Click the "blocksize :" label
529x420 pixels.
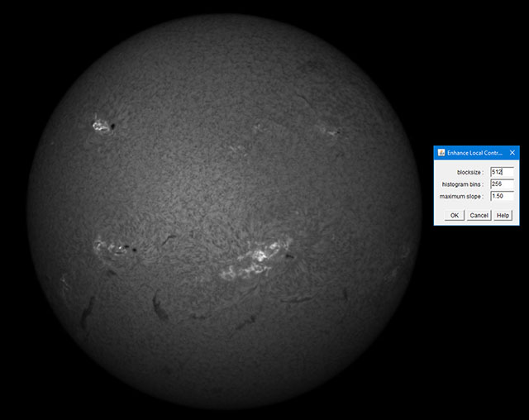click(469, 172)
